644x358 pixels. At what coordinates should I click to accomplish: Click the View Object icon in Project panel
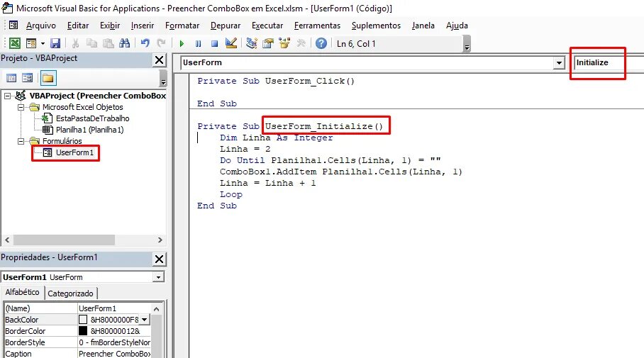click(x=28, y=78)
